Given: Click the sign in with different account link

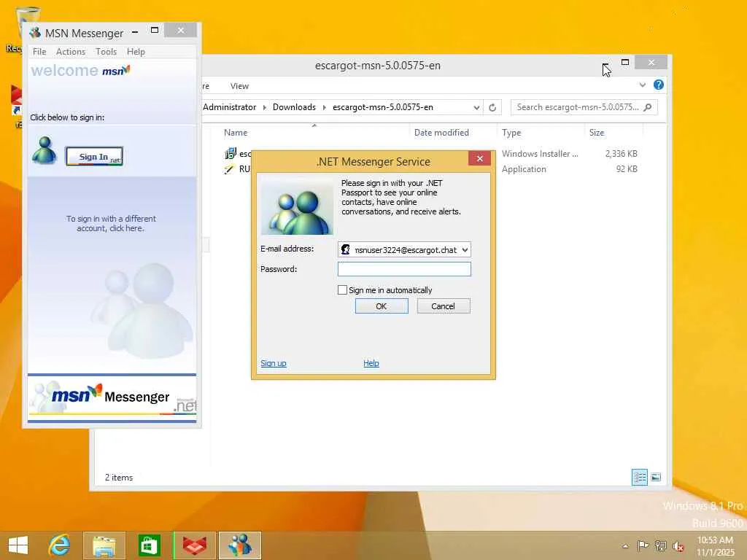Looking at the screenshot, I should 111,223.
